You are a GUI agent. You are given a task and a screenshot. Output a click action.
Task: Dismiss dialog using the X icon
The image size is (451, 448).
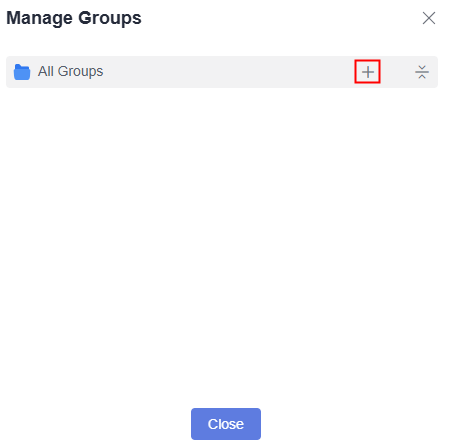pos(429,18)
